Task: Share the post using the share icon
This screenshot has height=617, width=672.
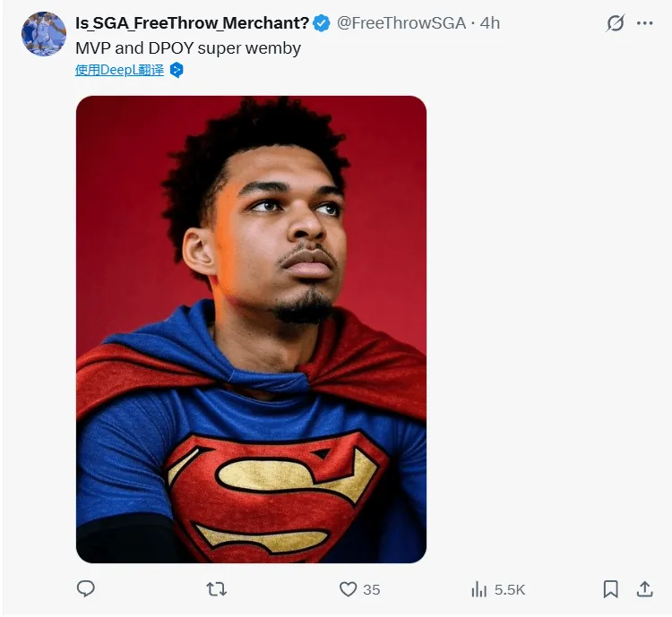Action: tap(644, 588)
